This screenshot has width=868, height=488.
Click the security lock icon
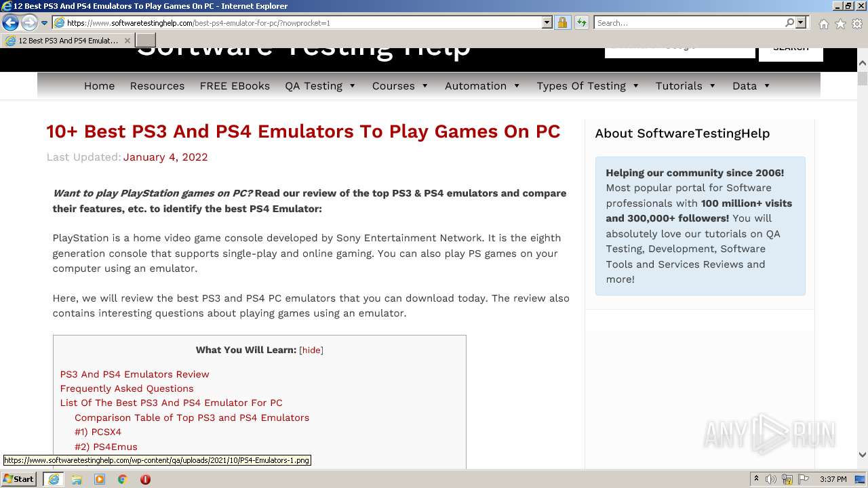coord(562,23)
